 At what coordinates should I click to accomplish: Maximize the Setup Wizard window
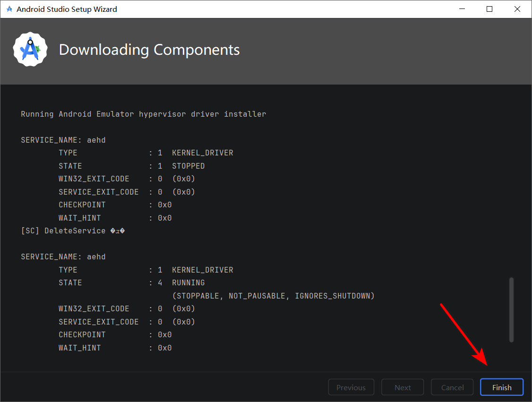click(x=489, y=9)
